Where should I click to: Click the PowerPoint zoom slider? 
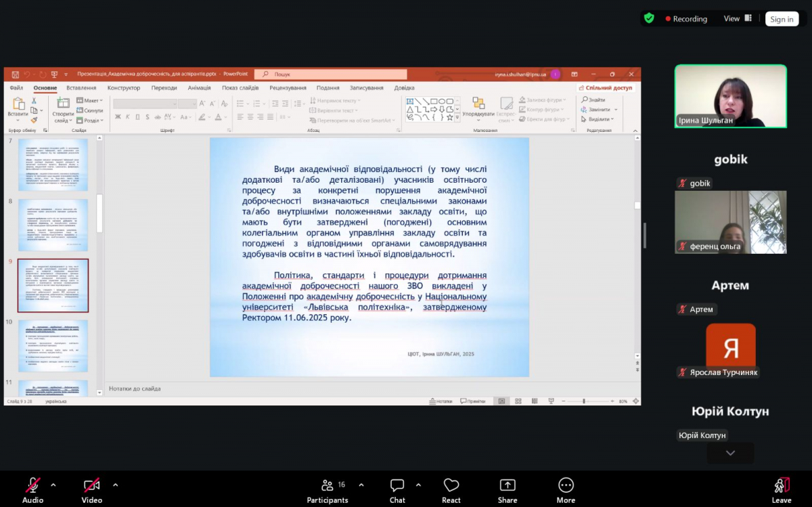[583, 401]
